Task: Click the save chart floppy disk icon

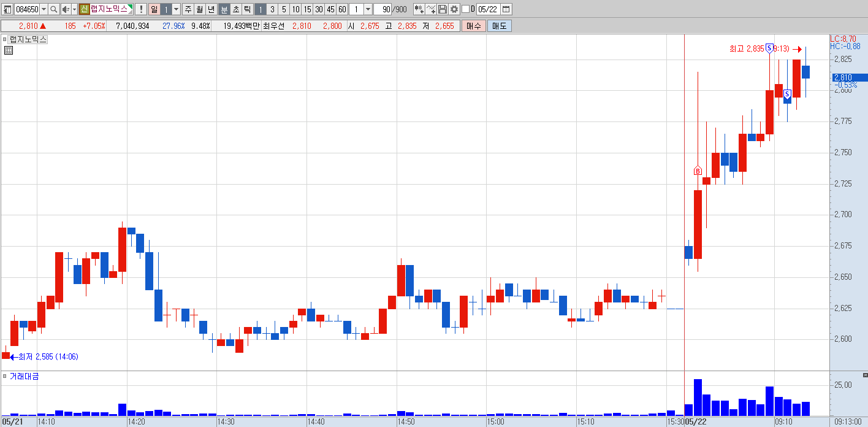Action: pyautogui.click(x=443, y=9)
